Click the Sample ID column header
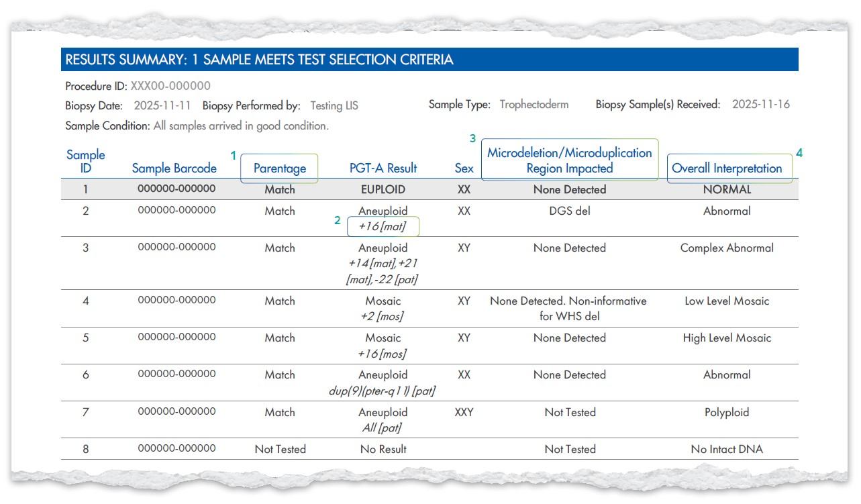The width and height of the screenshot is (861, 504). pyautogui.click(x=85, y=161)
